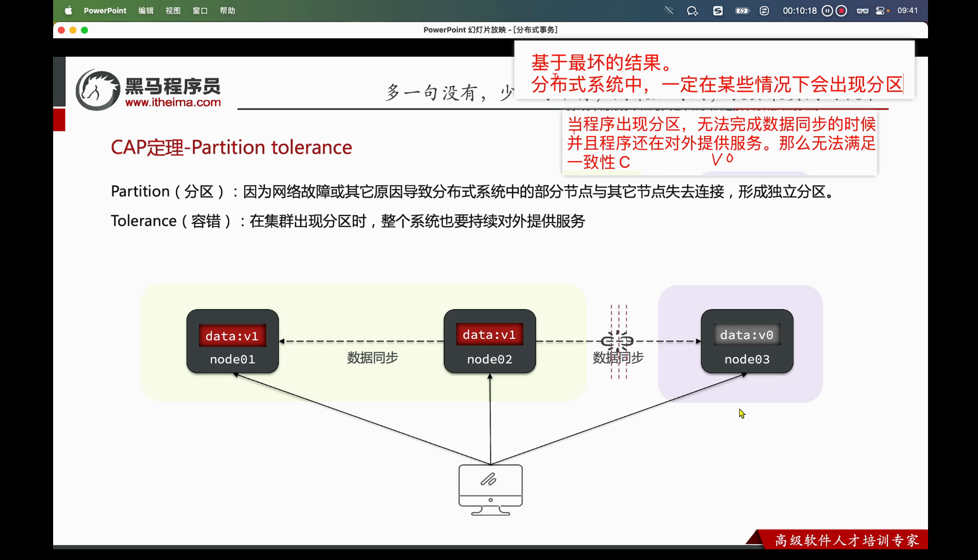The height and width of the screenshot is (560, 978).
Task: Click the www.itheima.com link text
Action: coord(173,103)
